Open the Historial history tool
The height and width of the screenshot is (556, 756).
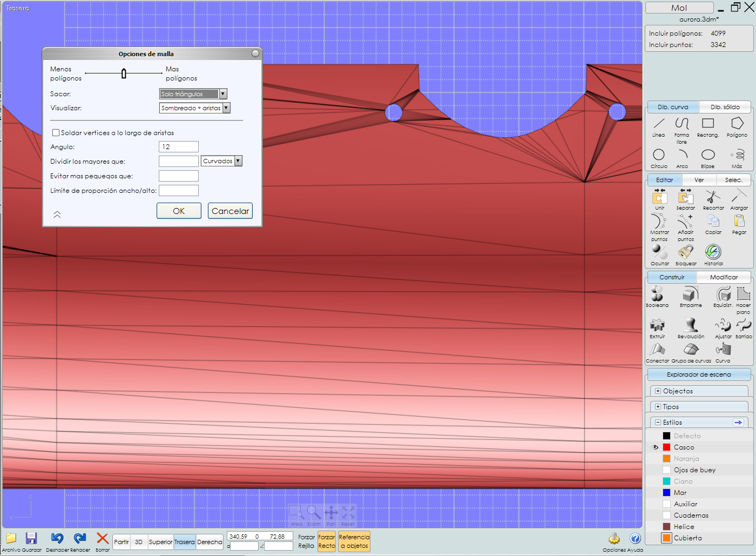[713, 255]
